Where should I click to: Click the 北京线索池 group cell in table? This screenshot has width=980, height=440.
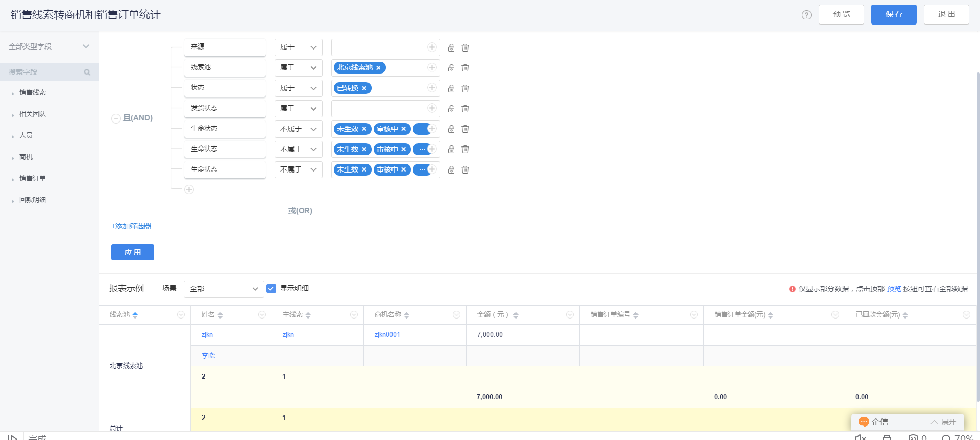[144, 366]
